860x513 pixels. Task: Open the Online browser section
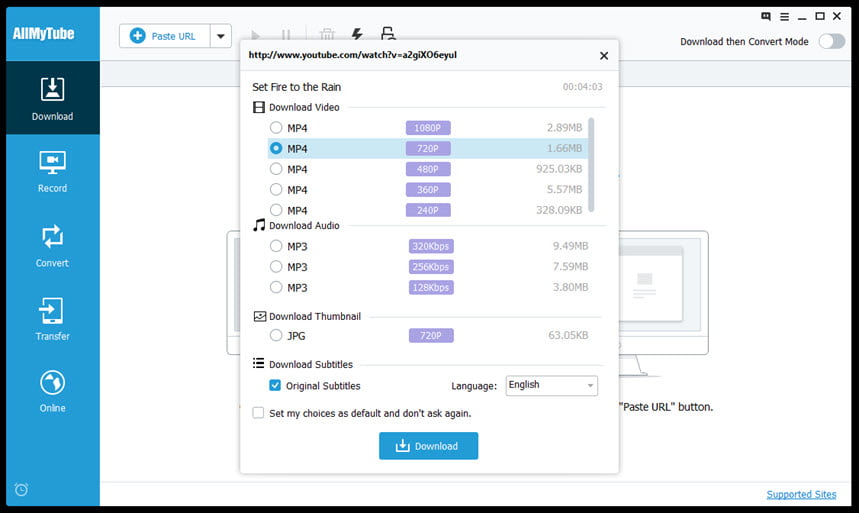click(53, 391)
